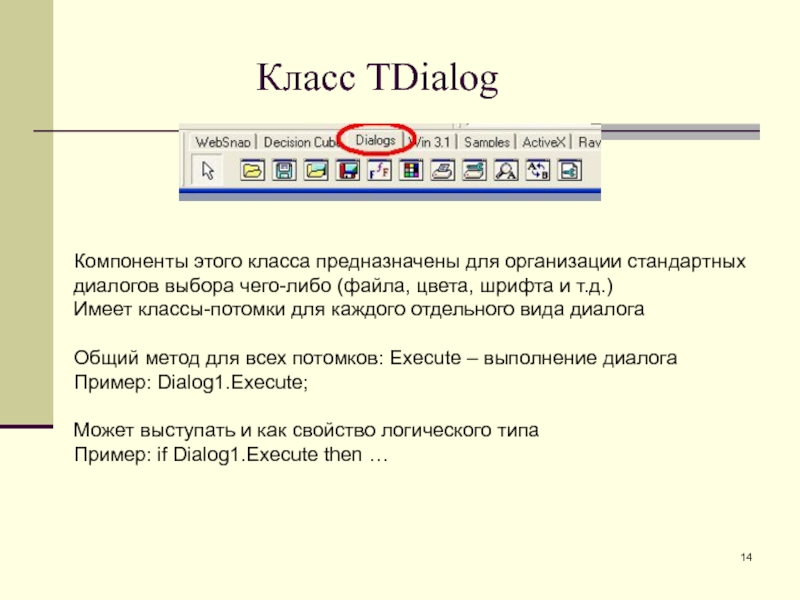Select the FontDialog component icon

click(x=379, y=170)
